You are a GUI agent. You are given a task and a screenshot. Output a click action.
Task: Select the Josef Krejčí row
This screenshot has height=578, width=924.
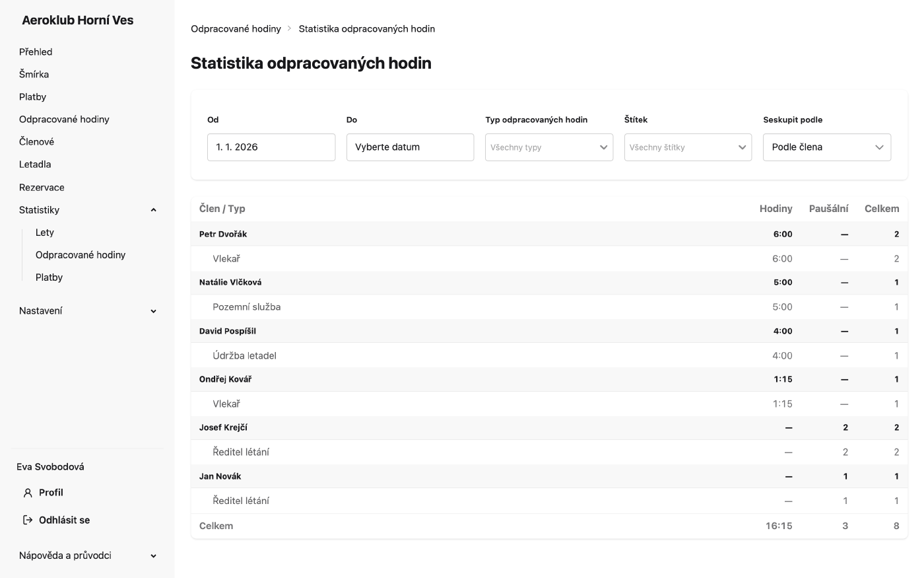(549, 427)
